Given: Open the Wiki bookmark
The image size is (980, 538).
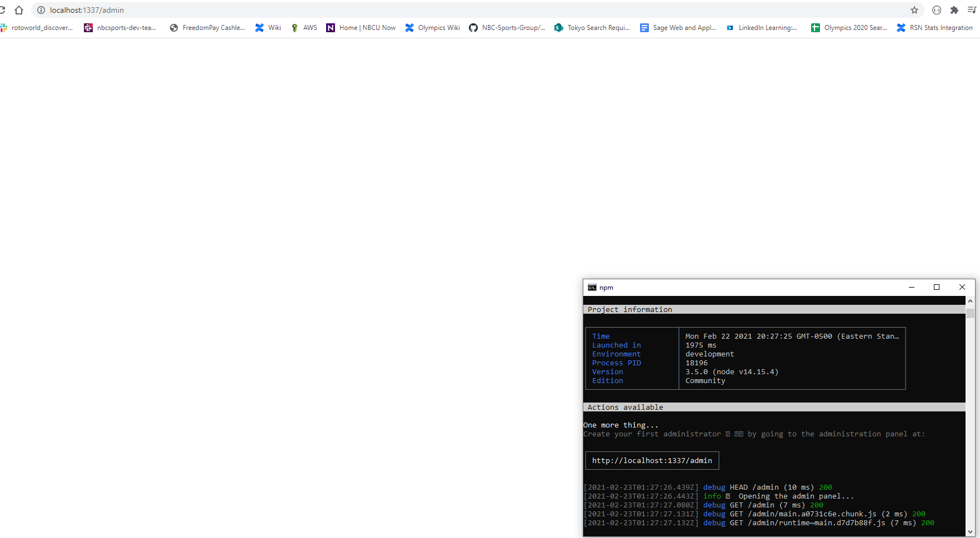Looking at the screenshot, I should pos(268,28).
